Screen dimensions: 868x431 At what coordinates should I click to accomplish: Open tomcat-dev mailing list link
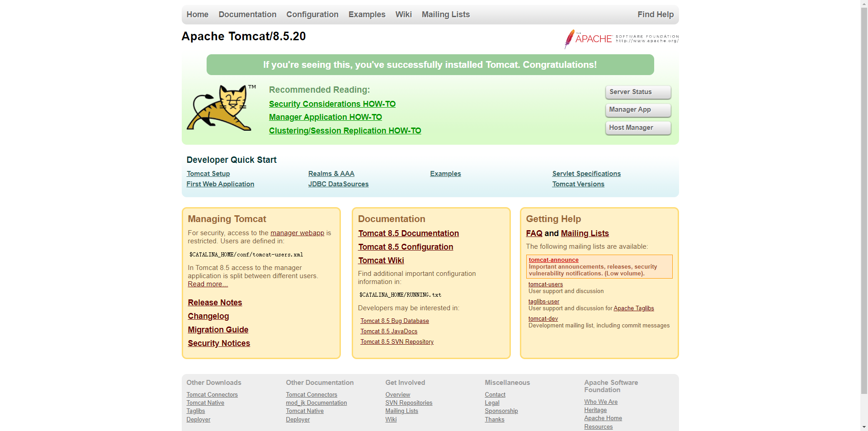(543, 319)
